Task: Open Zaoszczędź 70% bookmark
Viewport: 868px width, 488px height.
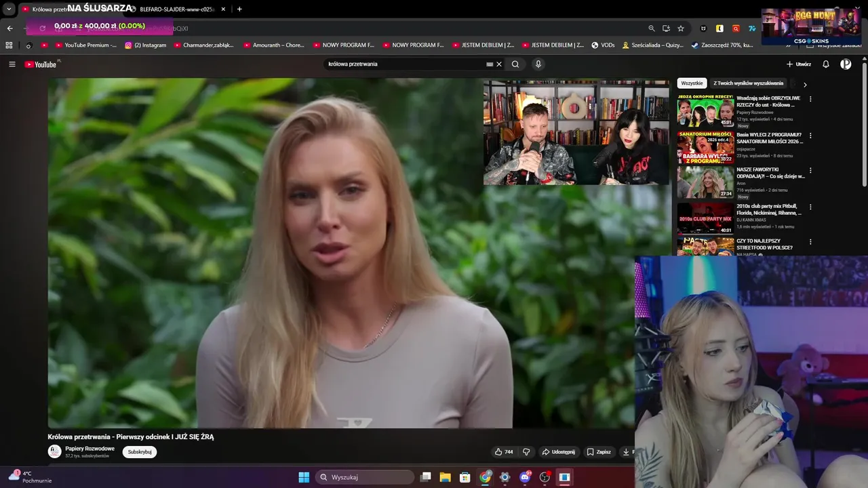Action: pyautogui.click(x=722, y=45)
